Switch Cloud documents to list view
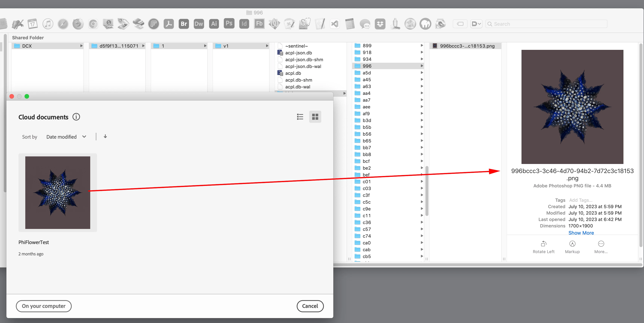This screenshot has height=323, width=644. 300,117
